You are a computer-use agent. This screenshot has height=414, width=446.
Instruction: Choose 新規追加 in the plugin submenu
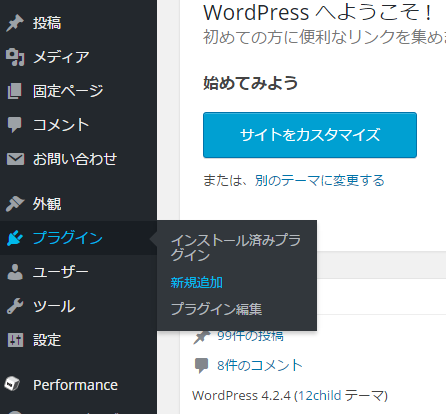point(197,282)
